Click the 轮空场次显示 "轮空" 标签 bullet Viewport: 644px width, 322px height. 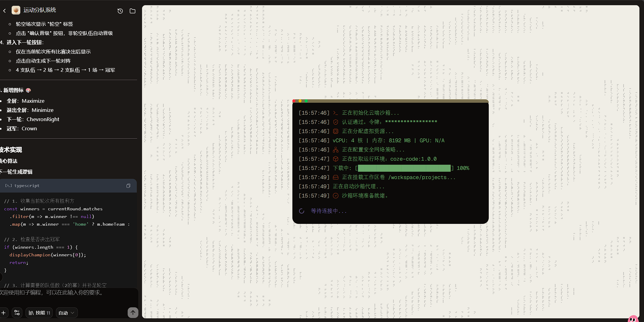44,24
